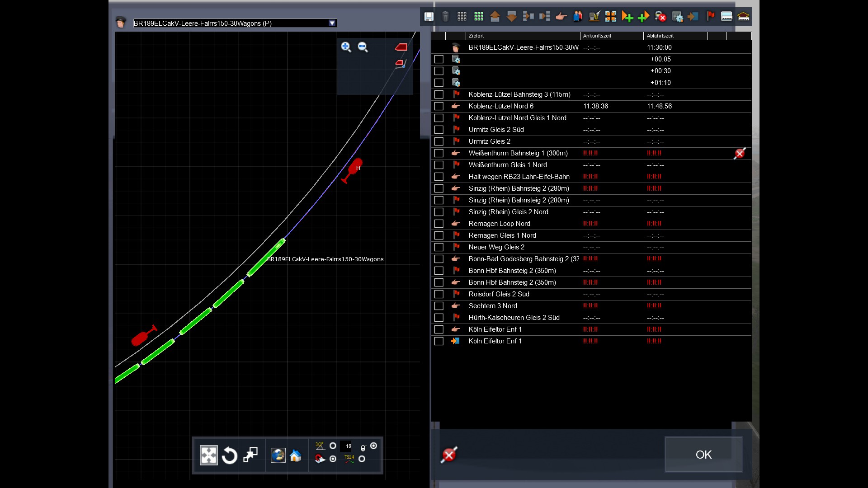
Task: Tick checkbox for Koblenz-Lützel Nord 6
Action: [x=439, y=106]
